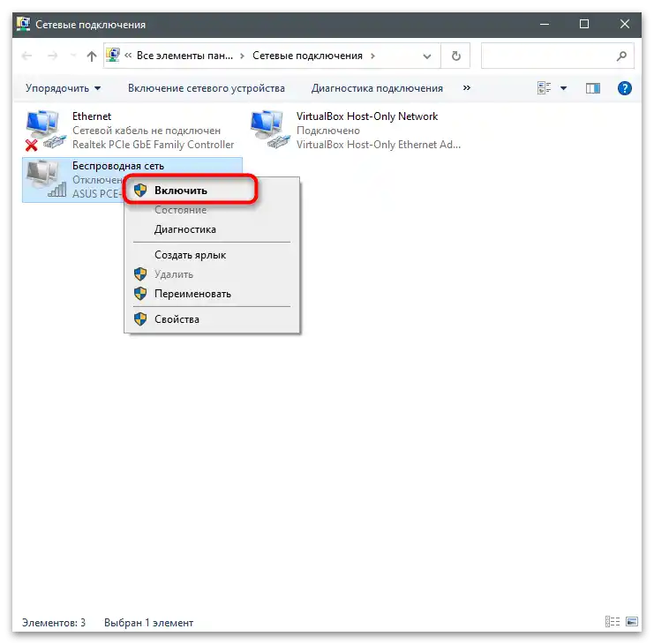Open 'Все элементы пан...' breadcrumb
This screenshot has height=644, width=654.
click(x=184, y=56)
